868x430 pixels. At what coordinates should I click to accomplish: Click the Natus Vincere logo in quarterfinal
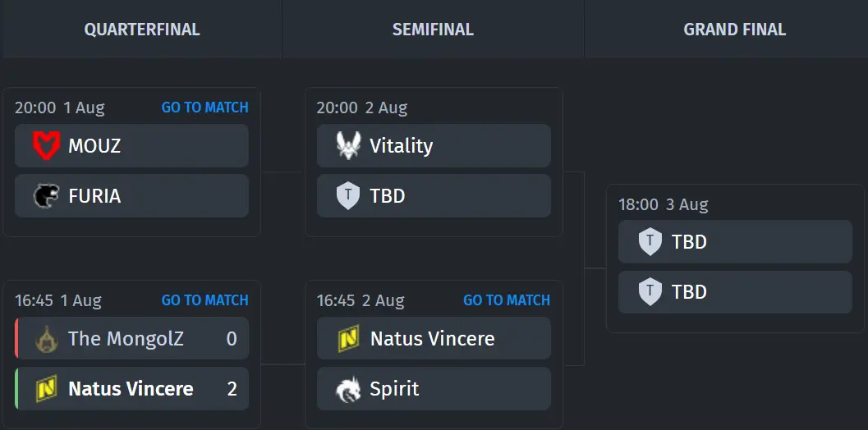[x=47, y=388]
